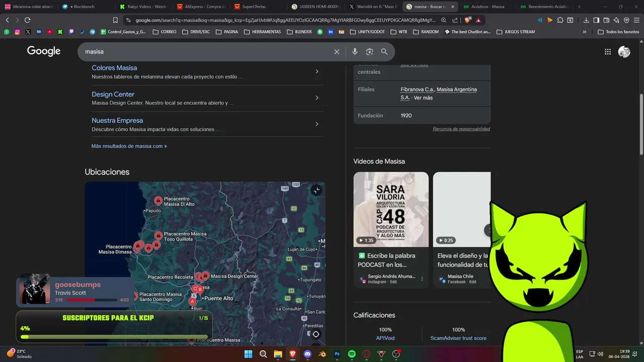The width and height of the screenshot is (644, 362).
Task: Click the zoom magnifier icon in address bar
Action: (x=444, y=20)
